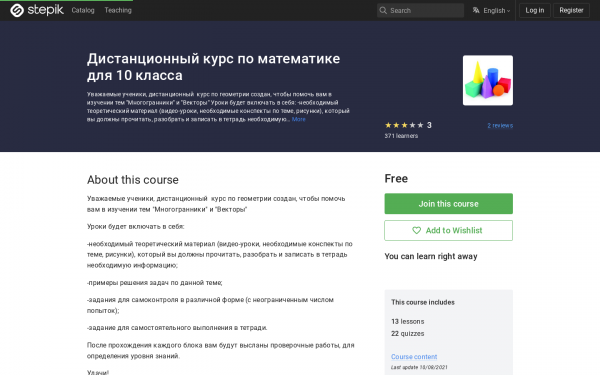Open the Course content link
Viewport: 600px width, 375px height.
click(414, 357)
